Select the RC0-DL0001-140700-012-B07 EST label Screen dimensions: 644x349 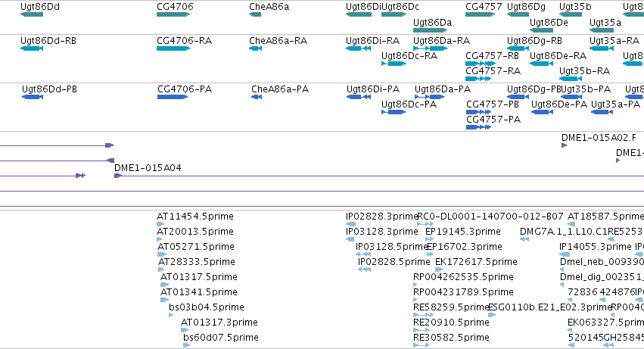click(x=490, y=217)
